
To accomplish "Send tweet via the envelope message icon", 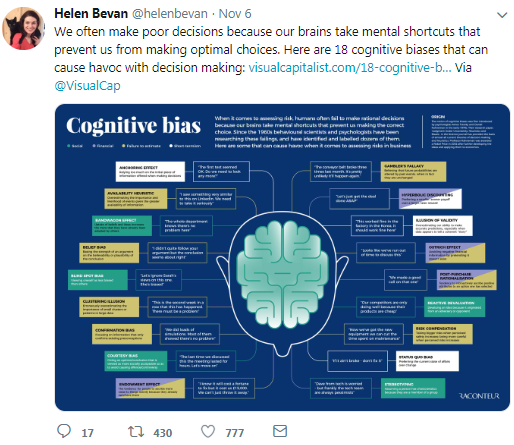I will coord(280,431).
